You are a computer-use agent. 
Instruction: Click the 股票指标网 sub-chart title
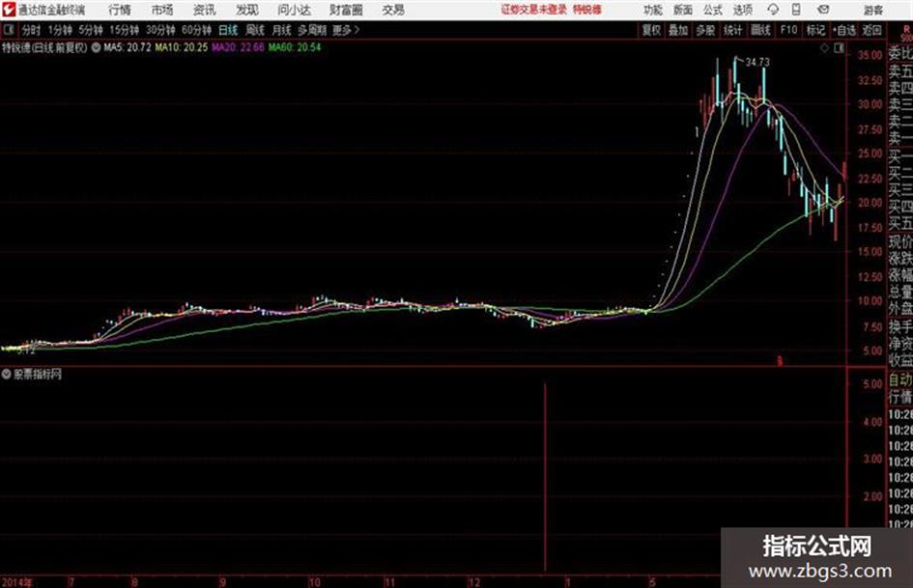point(38,374)
